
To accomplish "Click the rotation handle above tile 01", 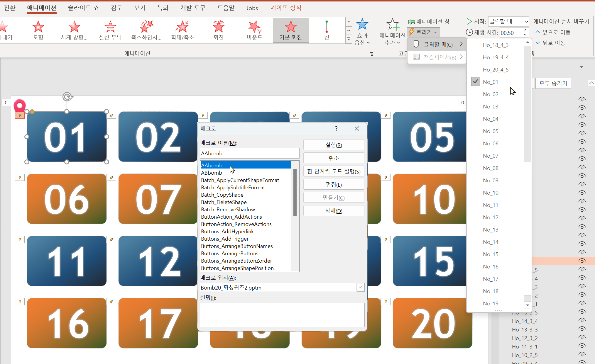I will coord(67,97).
